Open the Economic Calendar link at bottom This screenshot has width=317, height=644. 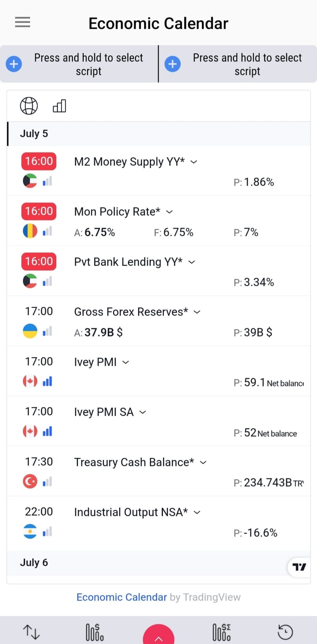(121, 597)
